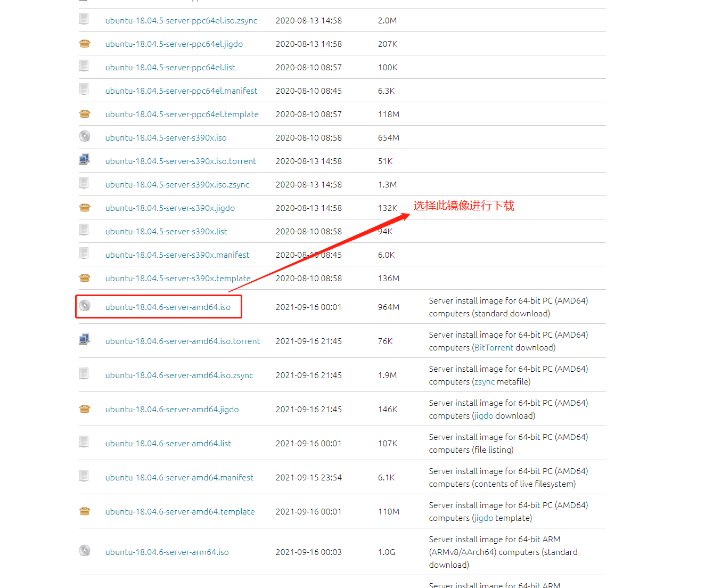Click the 207K file size text
This screenshot has width=705, height=588.
(x=388, y=44)
